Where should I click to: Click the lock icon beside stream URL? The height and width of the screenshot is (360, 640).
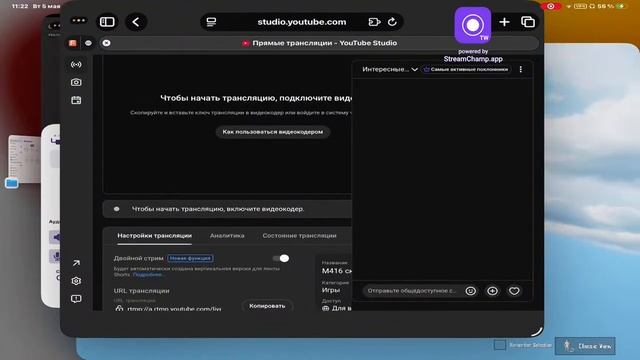coord(119,308)
